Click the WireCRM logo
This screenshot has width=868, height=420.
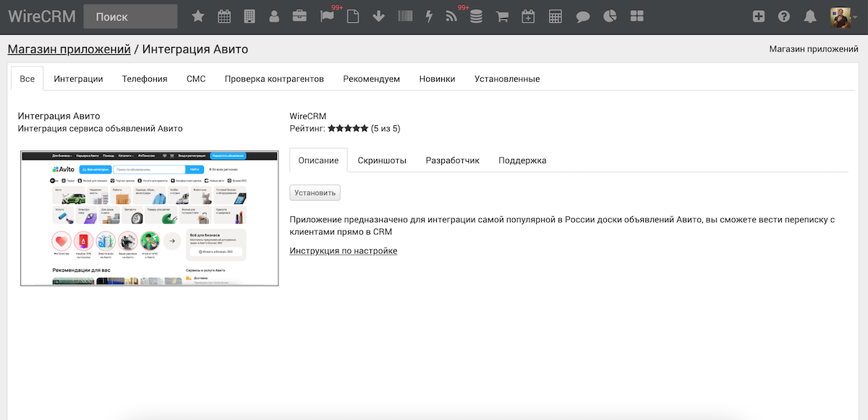[42, 16]
